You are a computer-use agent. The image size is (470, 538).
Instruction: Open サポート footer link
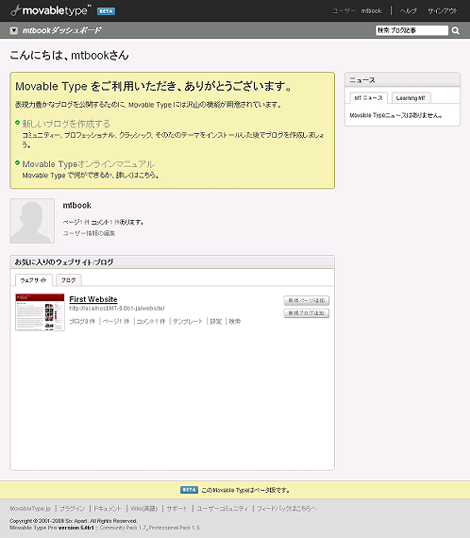pyautogui.click(x=177, y=508)
